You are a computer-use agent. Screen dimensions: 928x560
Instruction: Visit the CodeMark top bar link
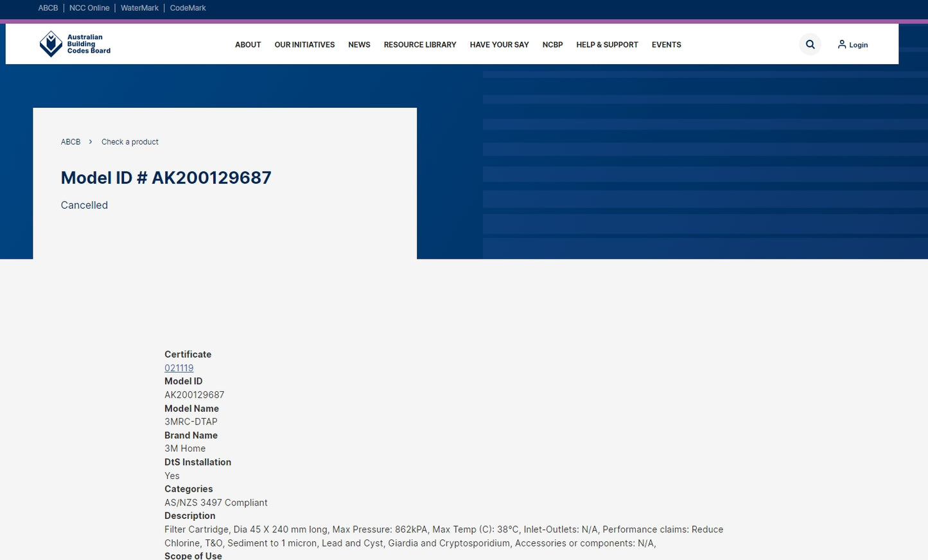click(x=188, y=8)
